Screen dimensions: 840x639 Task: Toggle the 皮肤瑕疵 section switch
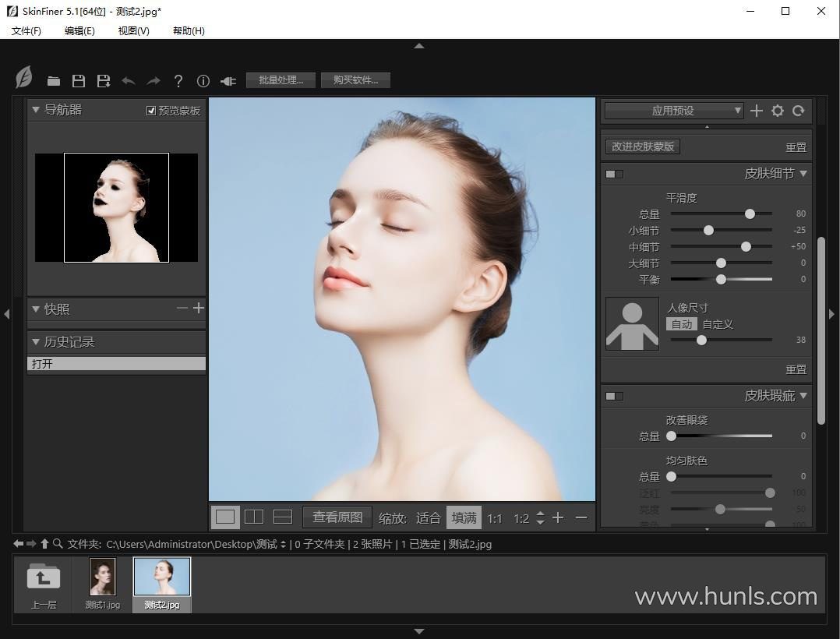coord(614,396)
